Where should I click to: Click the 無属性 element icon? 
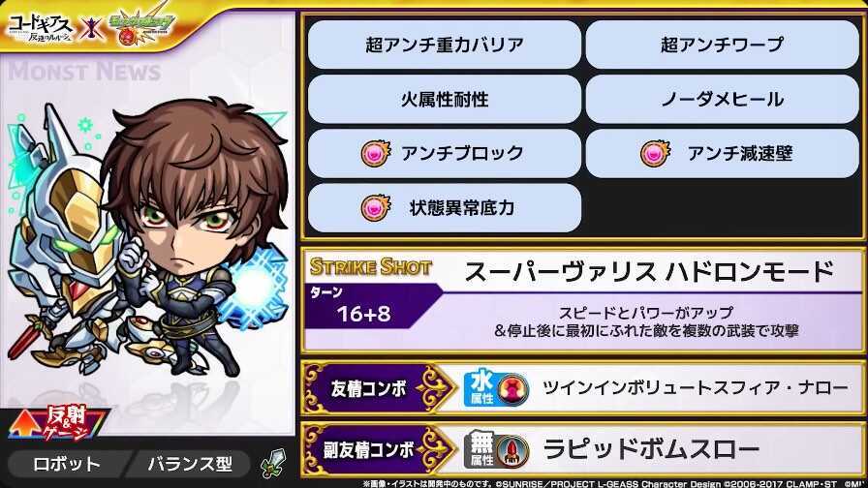click(x=480, y=449)
